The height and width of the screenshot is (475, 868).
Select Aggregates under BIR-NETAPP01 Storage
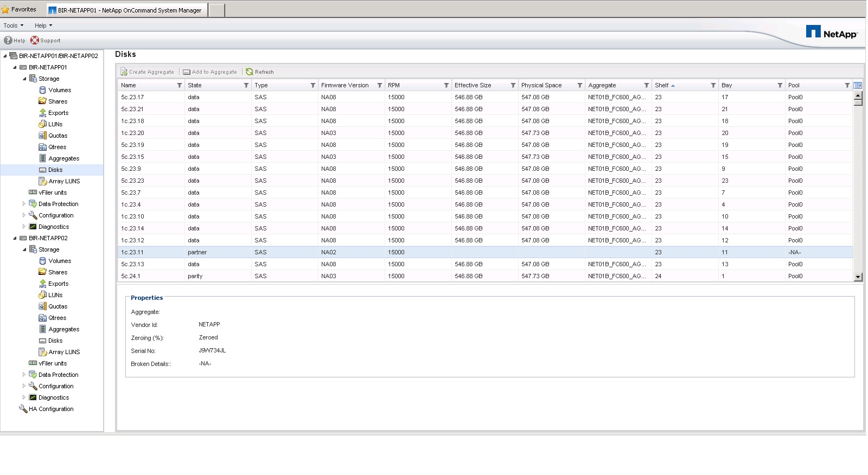(63, 158)
